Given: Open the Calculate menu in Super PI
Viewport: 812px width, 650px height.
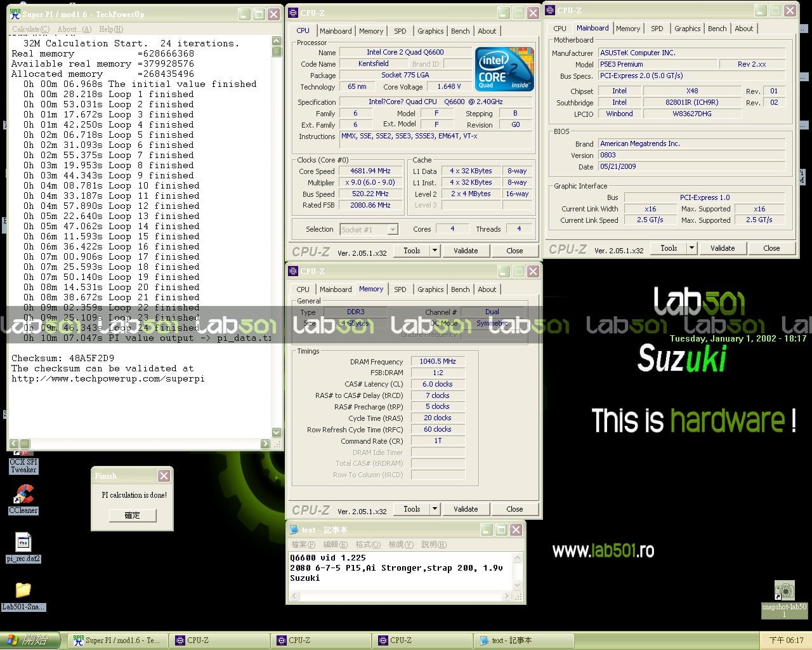Looking at the screenshot, I should coord(30,29).
